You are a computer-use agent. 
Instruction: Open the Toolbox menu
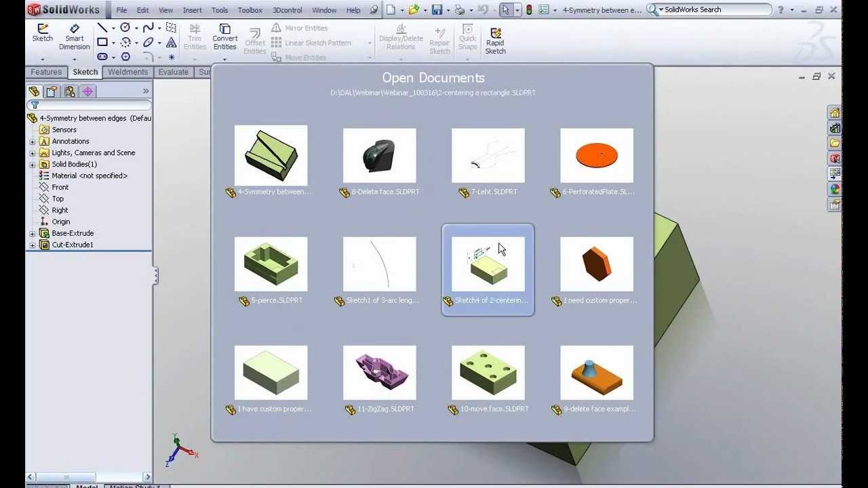250,10
